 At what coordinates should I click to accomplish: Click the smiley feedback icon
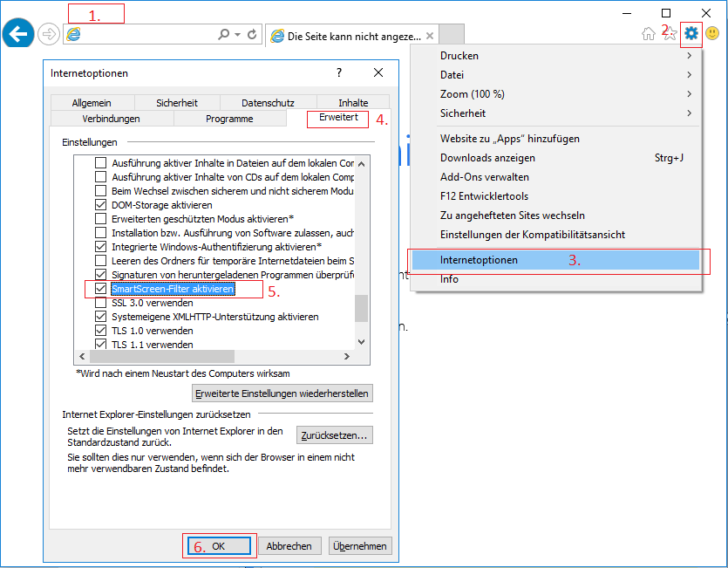tap(712, 33)
